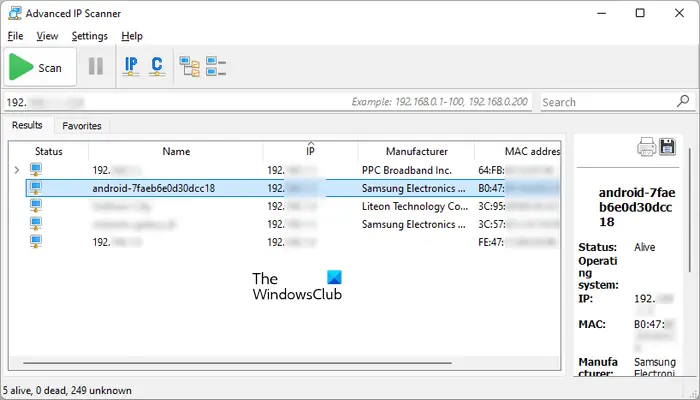Click the search magnifier icon
This screenshot has height=400, width=700.
pyautogui.click(x=683, y=101)
